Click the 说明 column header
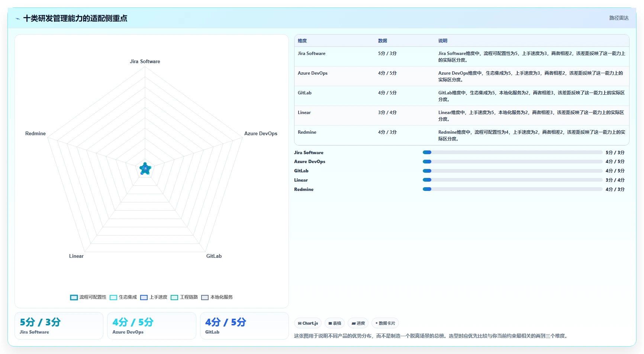 pyautogui.click(x=443, y=41)
